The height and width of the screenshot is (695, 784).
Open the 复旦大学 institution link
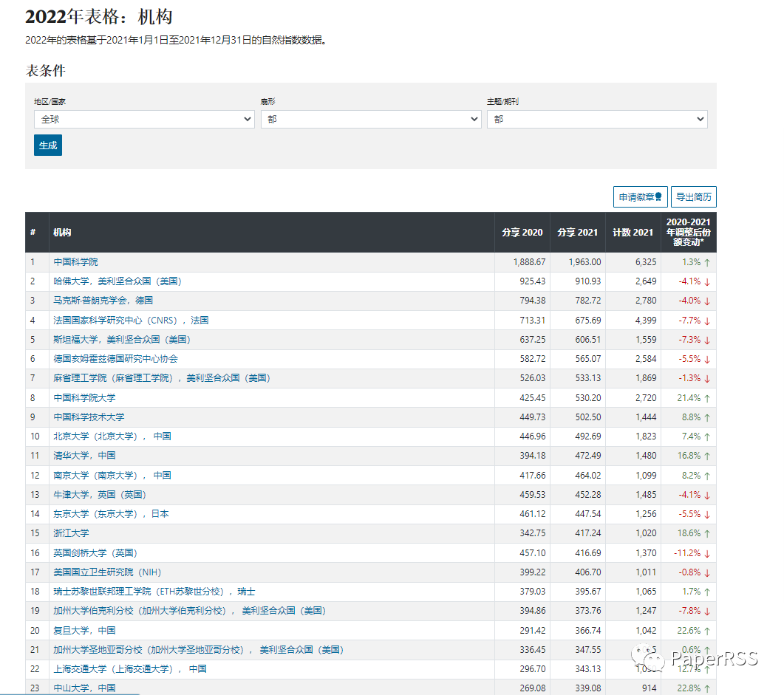[x=84, y=631]
